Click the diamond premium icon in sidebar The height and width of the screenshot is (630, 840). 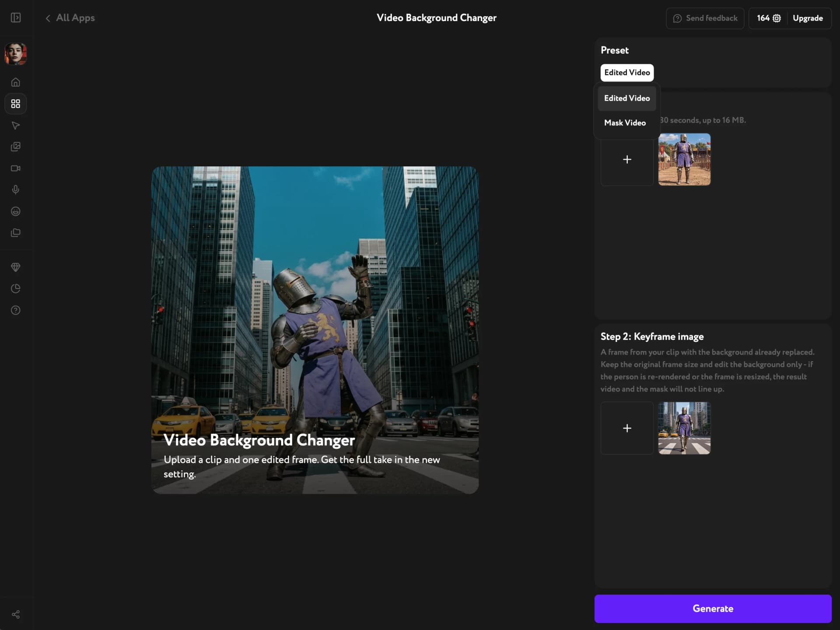[x=16, y=267]
